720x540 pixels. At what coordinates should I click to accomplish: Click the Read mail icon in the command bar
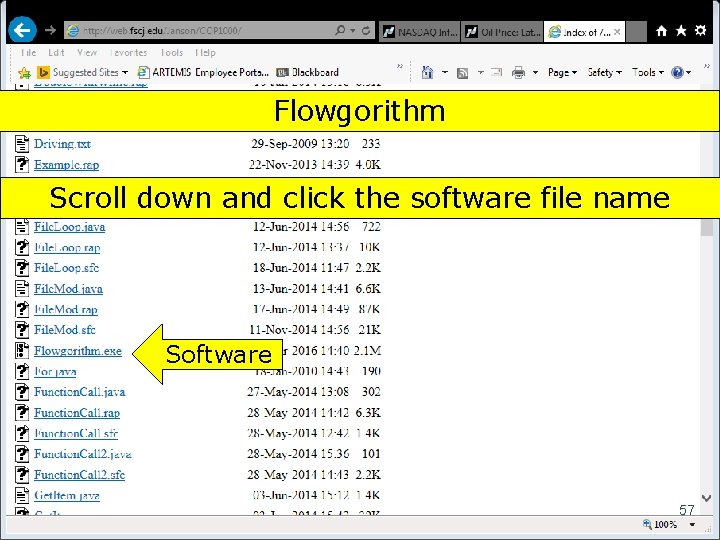[496, 72]
